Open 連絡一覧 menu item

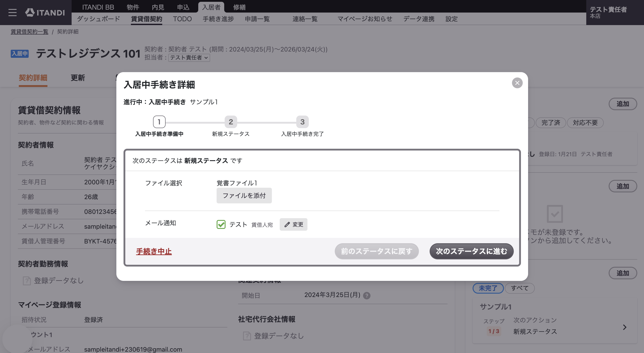point(305,19)
